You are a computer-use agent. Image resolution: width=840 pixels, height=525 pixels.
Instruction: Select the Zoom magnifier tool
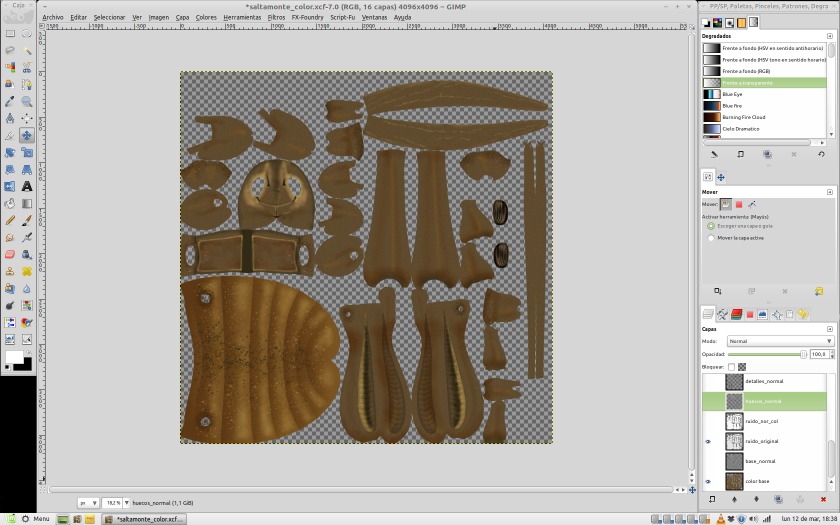pyautogui.click(x=26, y=101)
